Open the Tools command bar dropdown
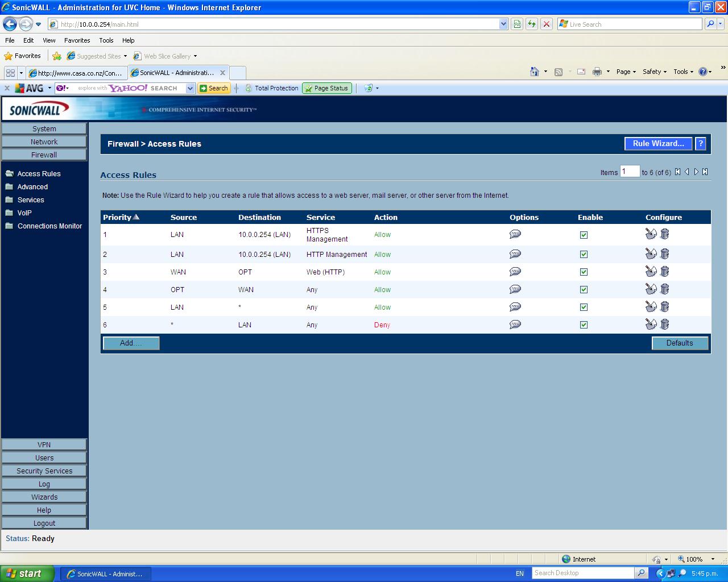The height and width of the screenshot is (582, 728). 684,72
